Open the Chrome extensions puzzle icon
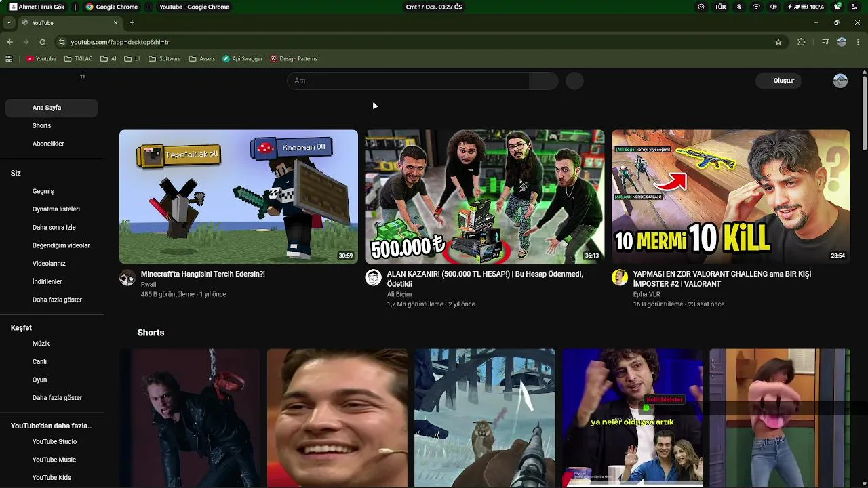Viewport: 868px width, 488px height. click(801, 42)
